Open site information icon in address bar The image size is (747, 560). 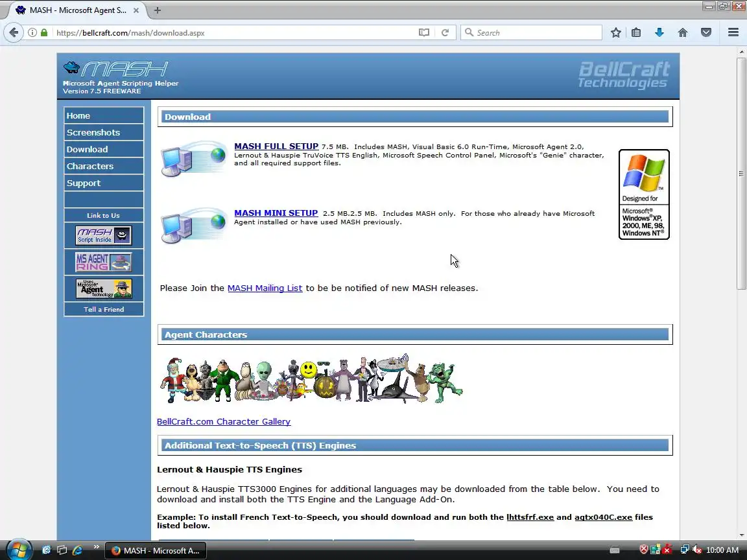tap(32, 32)
